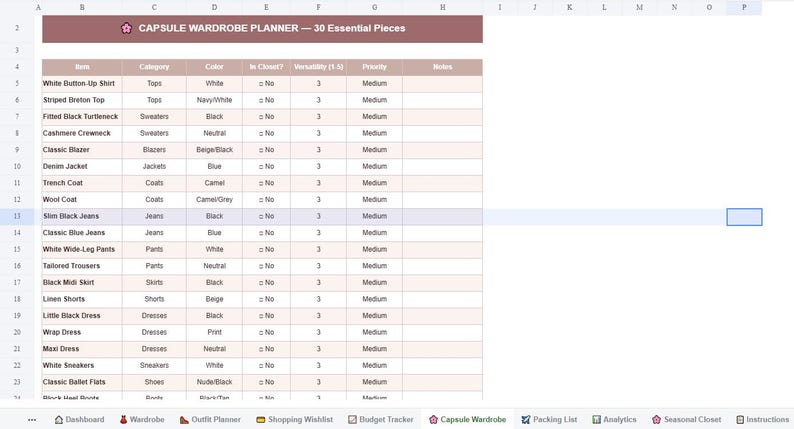
Task: Click the White Wide-Leg Pants cell
Action: click(x=82, y=249)
